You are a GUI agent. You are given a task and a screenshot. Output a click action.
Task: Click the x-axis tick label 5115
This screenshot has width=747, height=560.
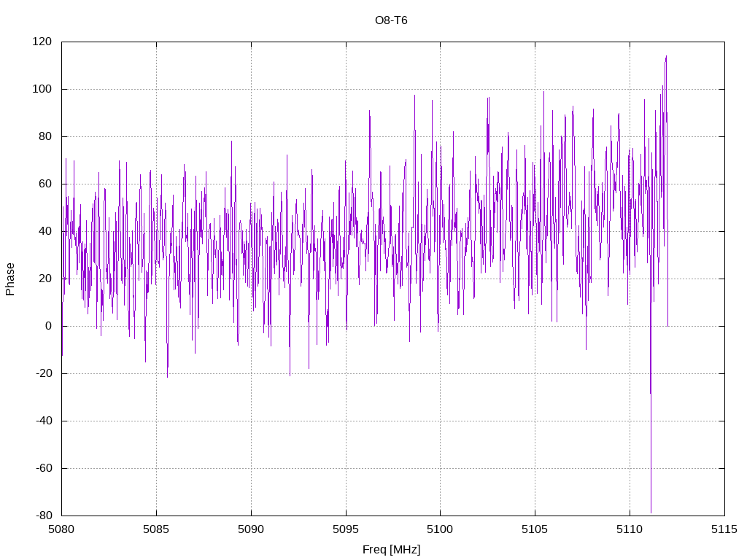point(724,529)
